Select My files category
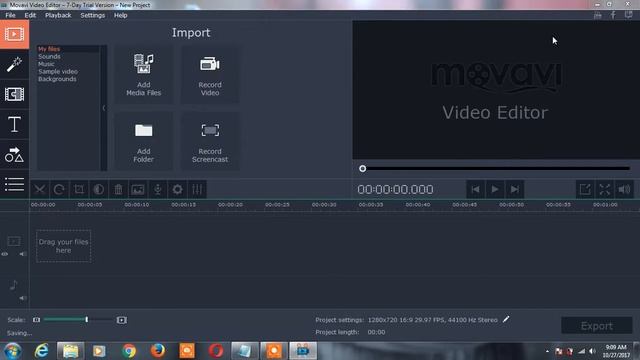This screenshot has width=640, height=360. [49, 49]
